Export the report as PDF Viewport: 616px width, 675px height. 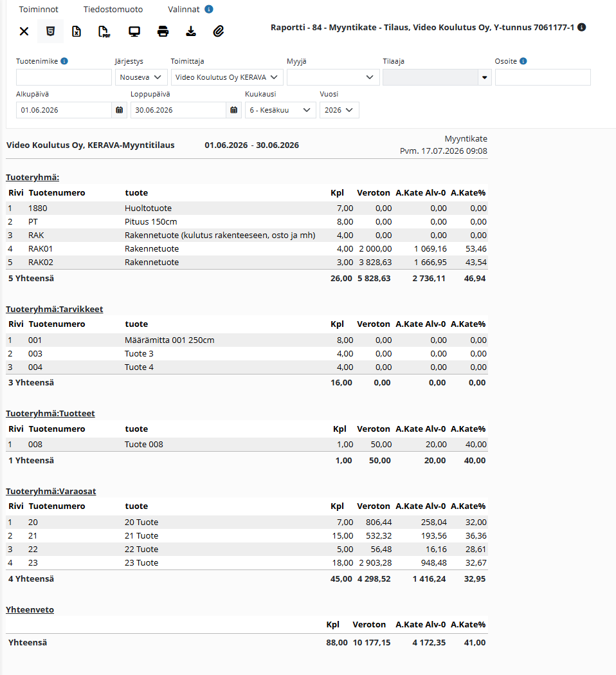[x=104, y=32]
